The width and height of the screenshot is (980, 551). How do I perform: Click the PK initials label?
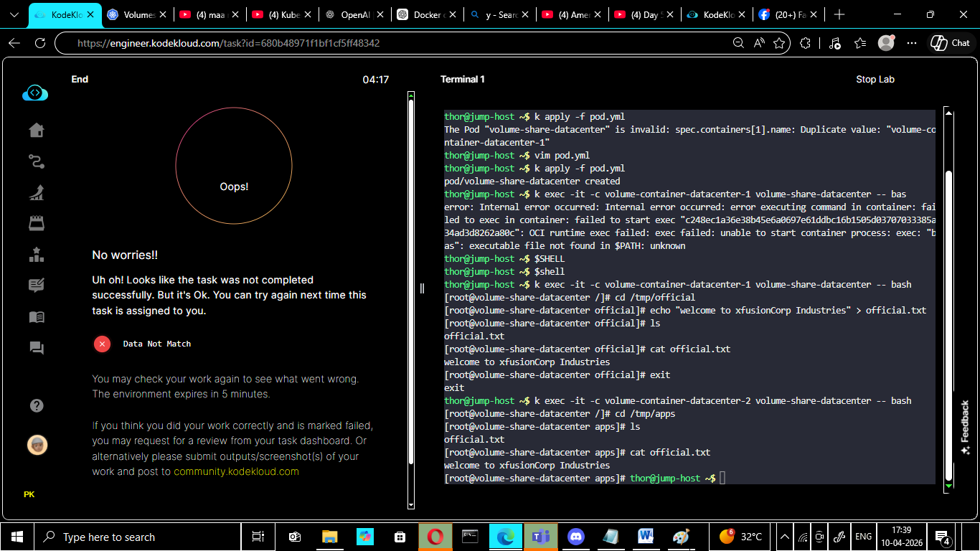pyautogui.click(x=29, y=494)
